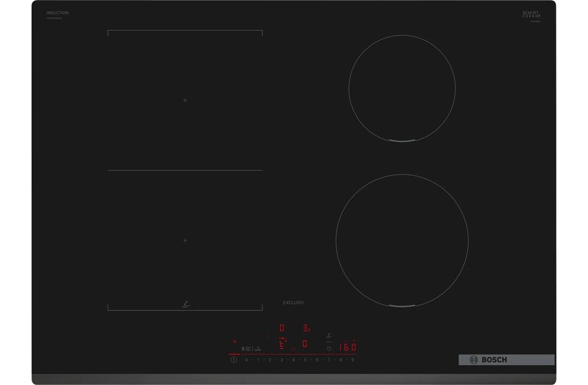This screenshot has height=385, width=588.
Task: Tap the pan sensor icon on flex zone
Action: pyautogui.click(x=185, y=304)
